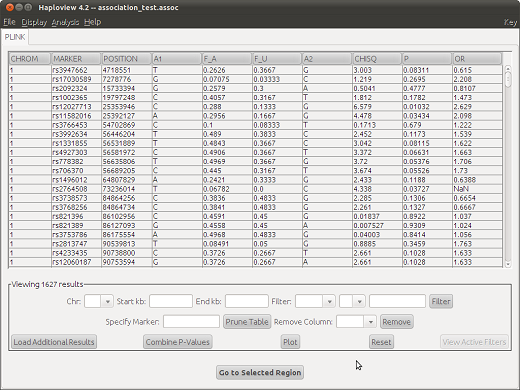Open the Display menu
This screenshot has height=390, width=520.
pyautogui.click(x=34, y=22)
